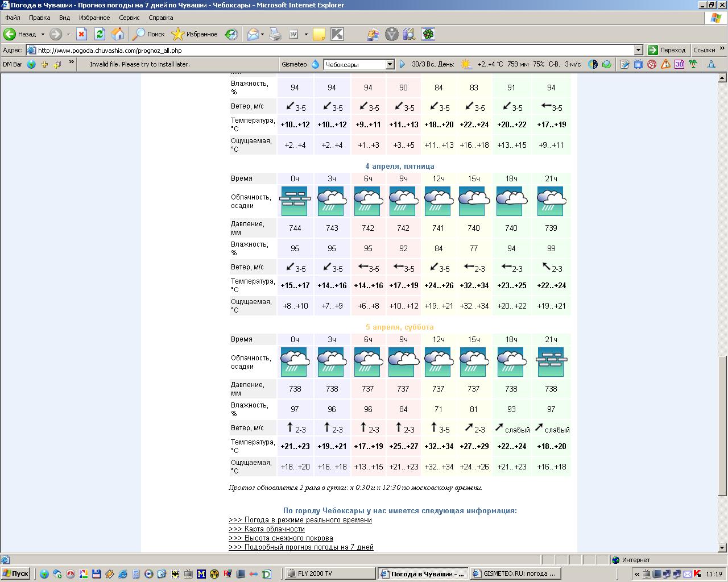The image size is (728, 582).
Task: Switch to GISMETEO.RU taskbar window
Action: (516, 573)
